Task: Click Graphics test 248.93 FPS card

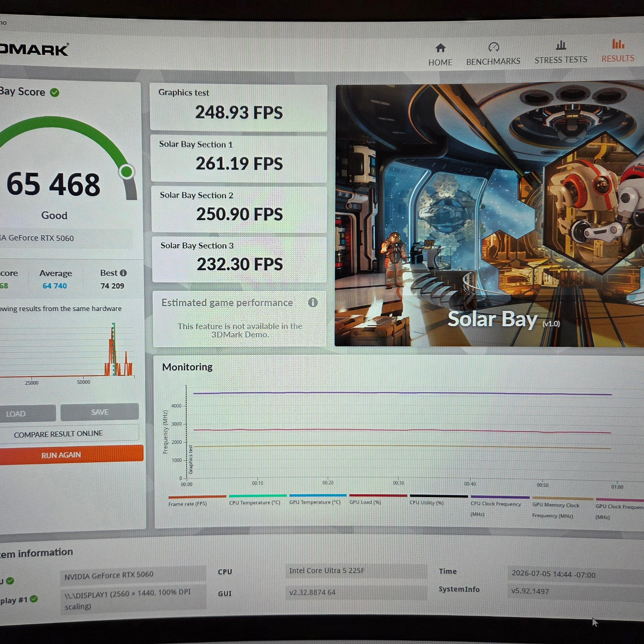Action: 238,107
